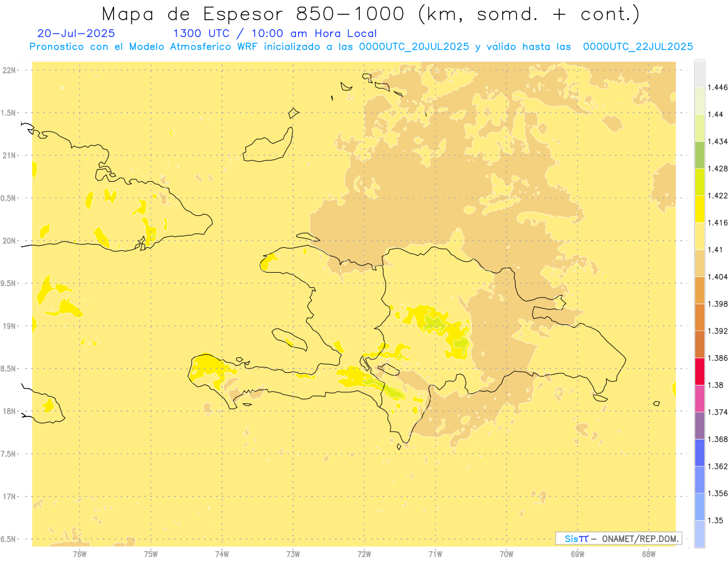Screen dimensions: 728x562
Task: Click the color scale value '1.392'
Action: tap(717, 331)
